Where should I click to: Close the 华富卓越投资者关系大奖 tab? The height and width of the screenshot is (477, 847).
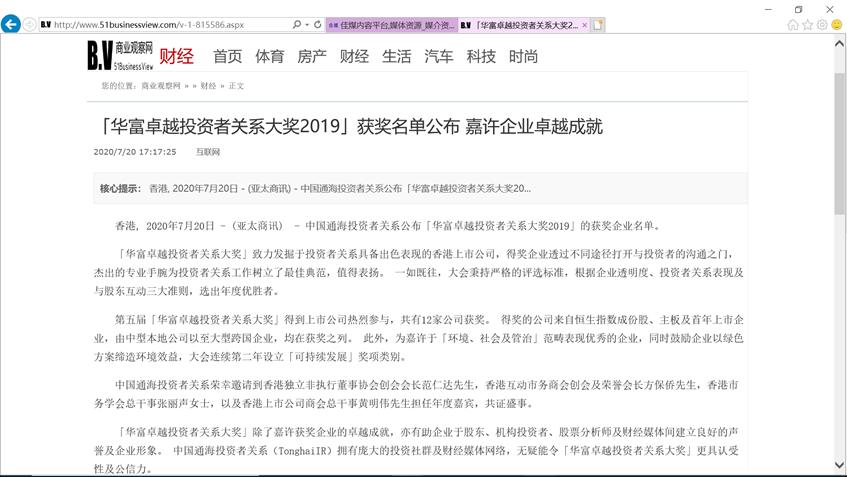click(x=584, y=25)
